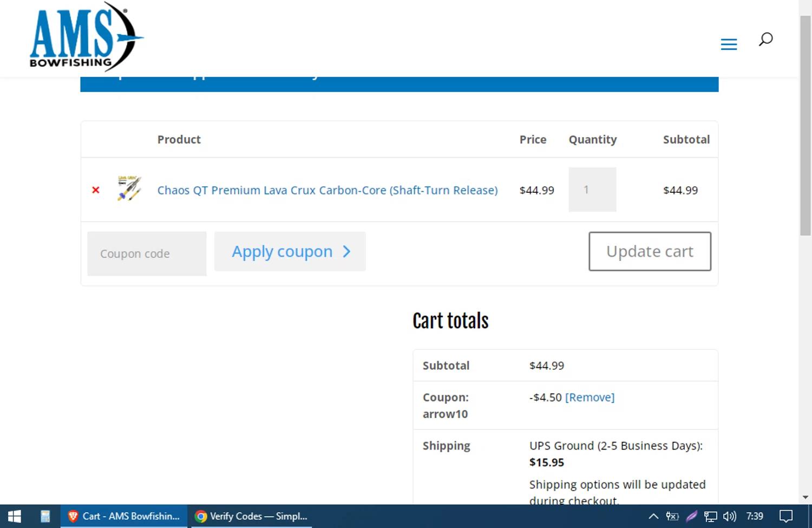Click the search magnifier icon
This screenshot has height=528, width=812.
coord(765,39)
